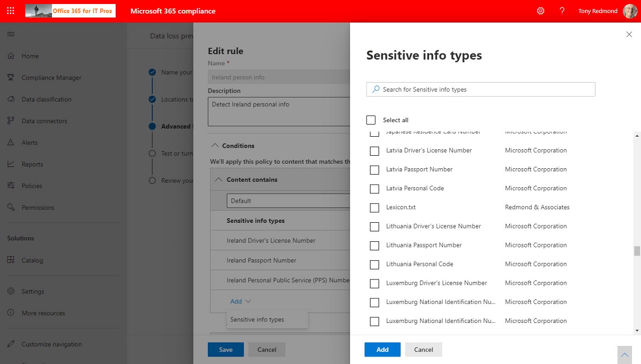Open the app launcher waffle icon
This screenshot has width=641, height=364.
[x=11, y=11]
